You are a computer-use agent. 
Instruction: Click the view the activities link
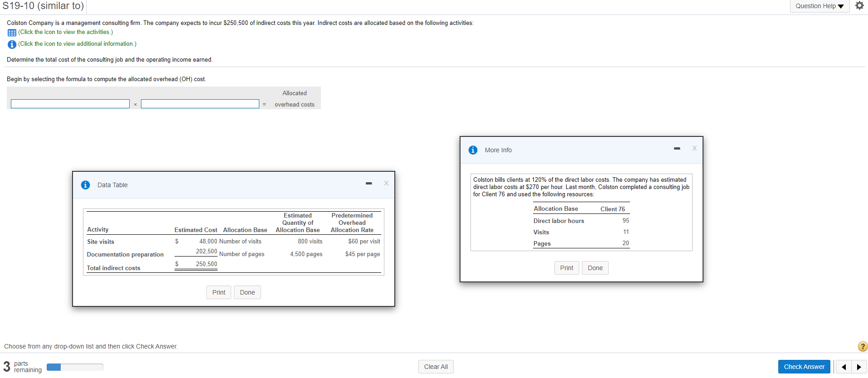point(65,32)
